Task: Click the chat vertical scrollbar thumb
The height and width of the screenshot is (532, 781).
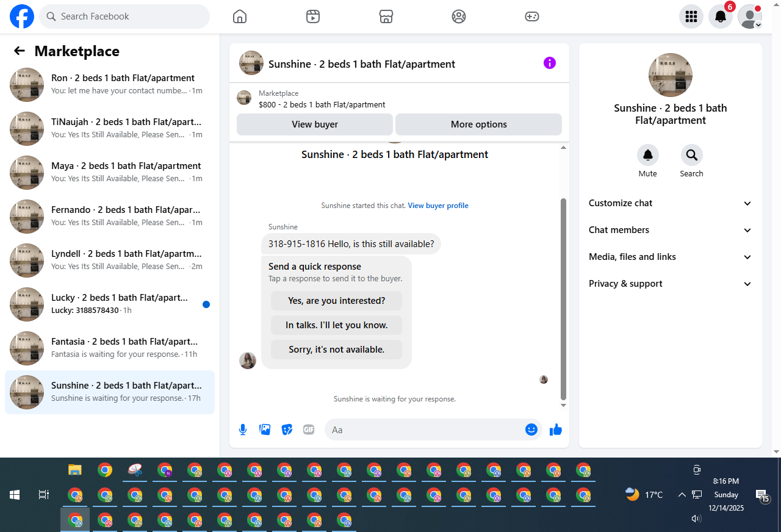Action: (564, 299)
